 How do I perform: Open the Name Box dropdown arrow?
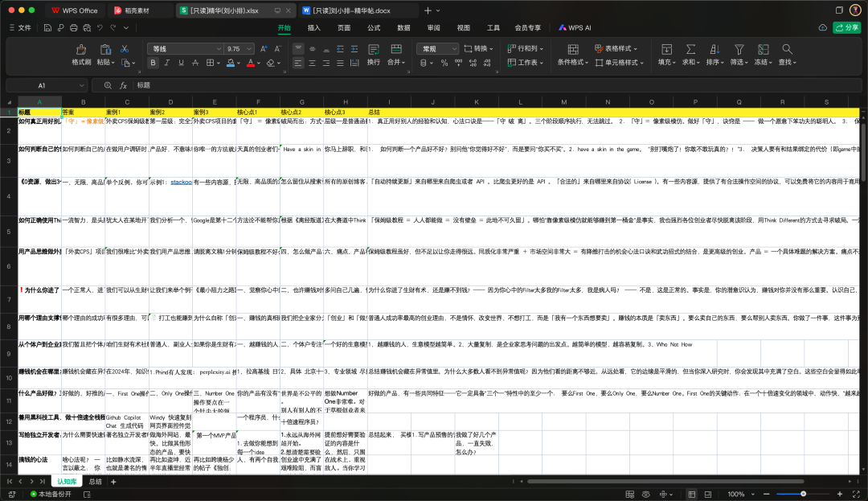(82, 85)
